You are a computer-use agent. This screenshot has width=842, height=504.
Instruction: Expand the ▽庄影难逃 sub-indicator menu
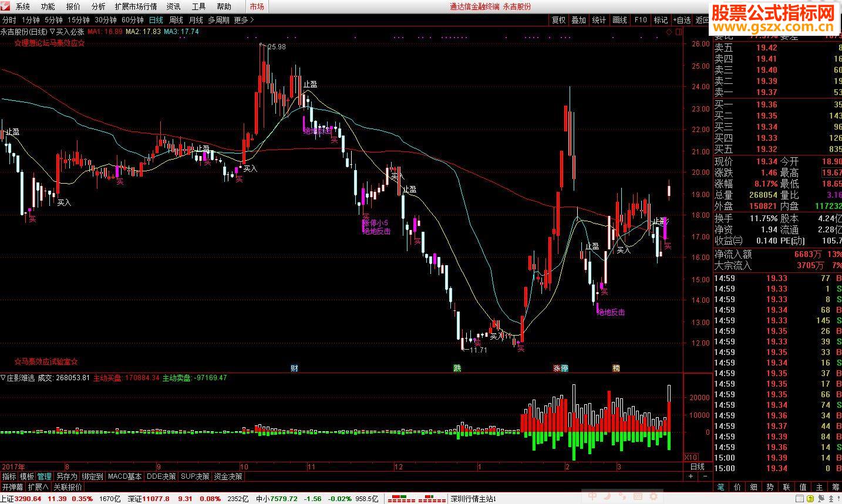[x=18, y=378]
